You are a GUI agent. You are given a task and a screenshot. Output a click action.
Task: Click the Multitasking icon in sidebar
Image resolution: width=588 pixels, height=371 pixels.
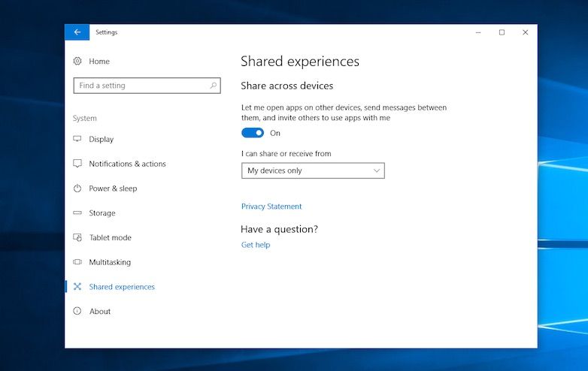click(x=77, y=261)
